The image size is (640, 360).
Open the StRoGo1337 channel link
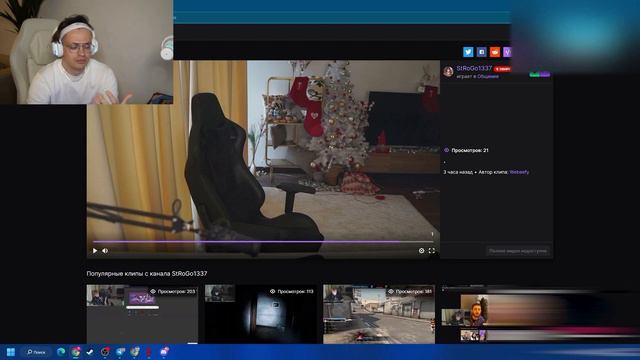474,68
